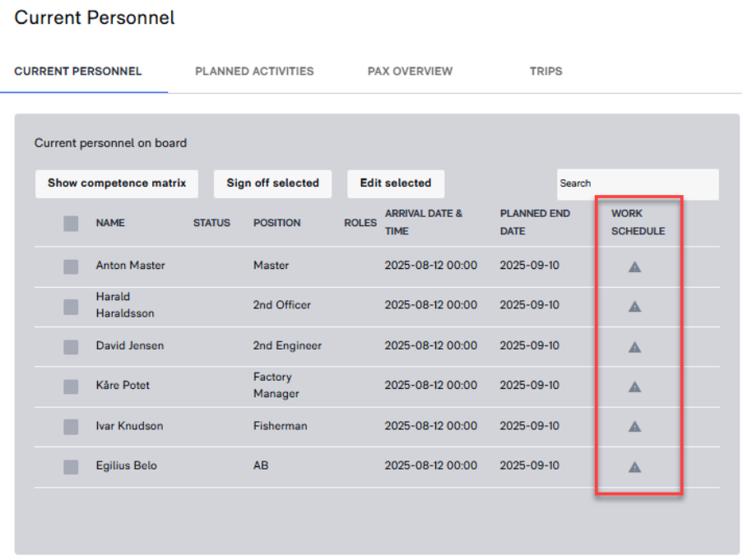Sort by the NAME column header
The image size is (743, 560).
(110, 223)
